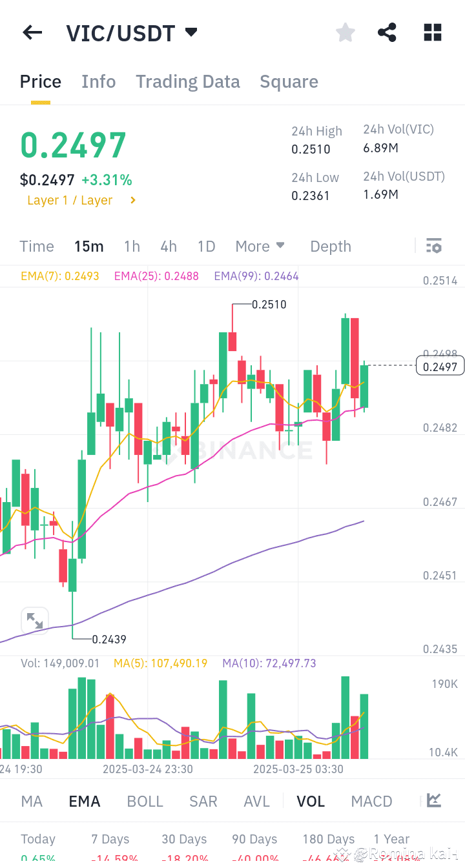Expand the chart to fullscreen

pos(35,620)
